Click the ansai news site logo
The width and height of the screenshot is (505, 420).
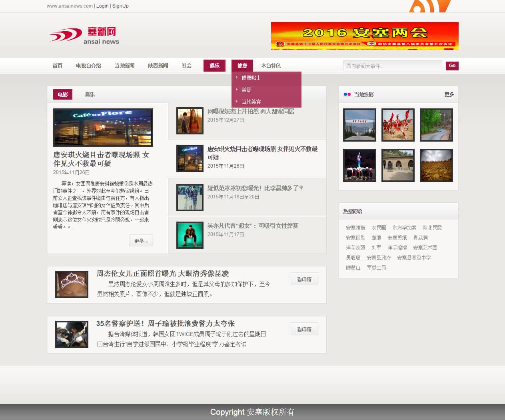(84, 36)
